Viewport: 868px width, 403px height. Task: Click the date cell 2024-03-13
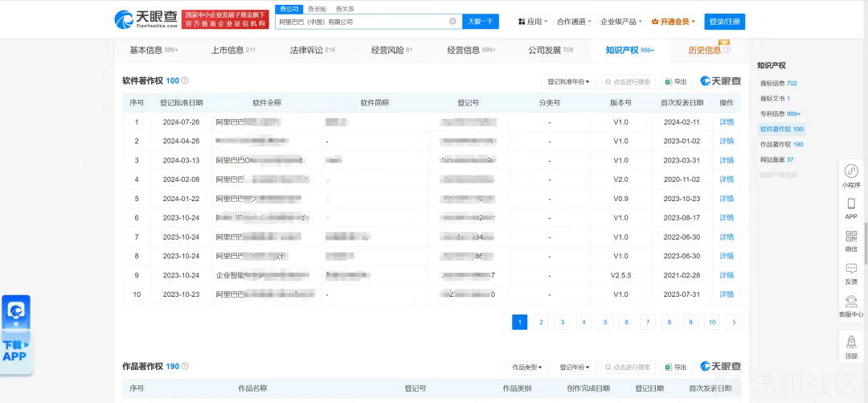pos(181,160)
